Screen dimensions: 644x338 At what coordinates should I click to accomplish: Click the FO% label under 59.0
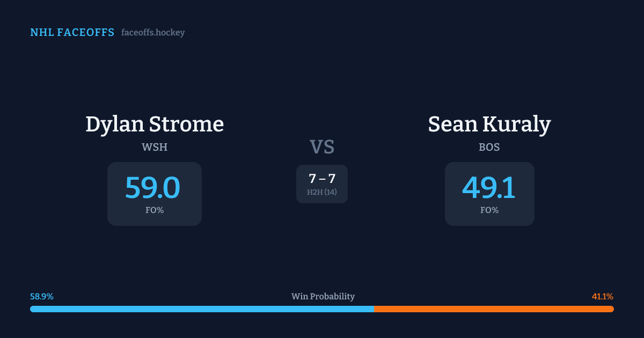(x=155, y=210)
